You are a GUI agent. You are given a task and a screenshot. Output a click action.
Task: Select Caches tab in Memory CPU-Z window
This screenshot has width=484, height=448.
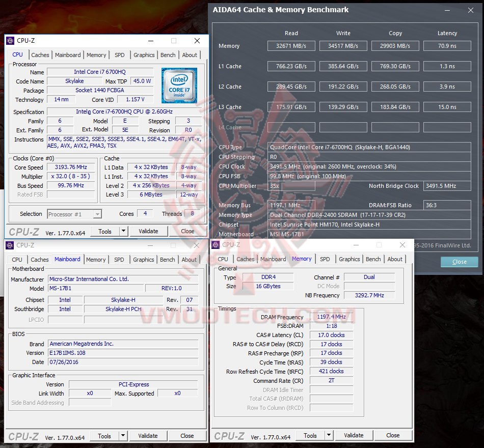tap(246, 259)
